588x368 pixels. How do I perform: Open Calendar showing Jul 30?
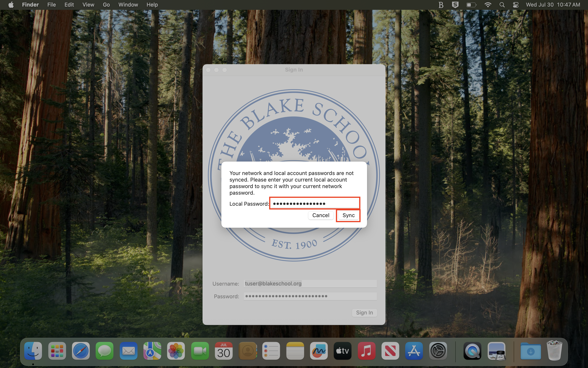[x=224, y=351]
